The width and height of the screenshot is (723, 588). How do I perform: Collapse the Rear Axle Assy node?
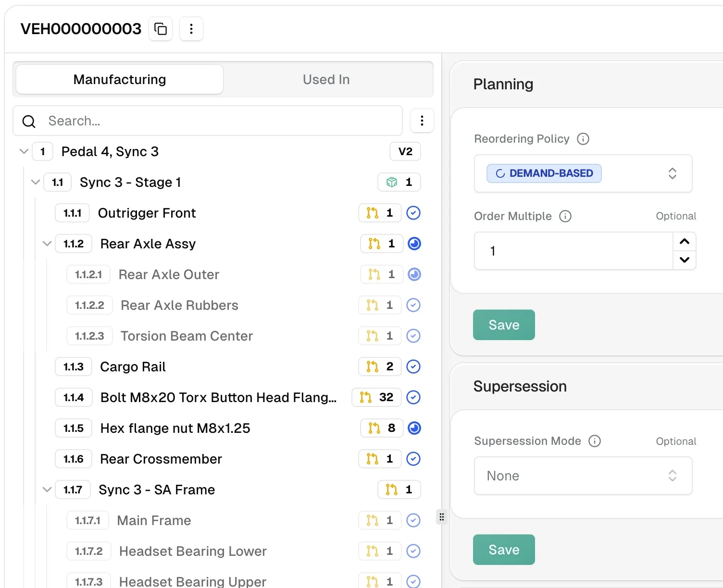click(47, 244)
